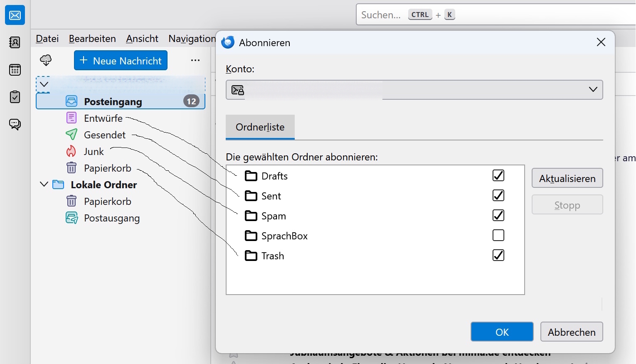This screenshot has height=364, width=636.
Task: Open the Konto account dropdown
Action: tap(414, 90)
